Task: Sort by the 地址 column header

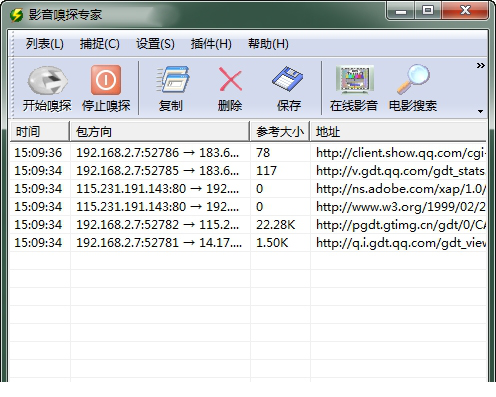Action: [398, 132]
